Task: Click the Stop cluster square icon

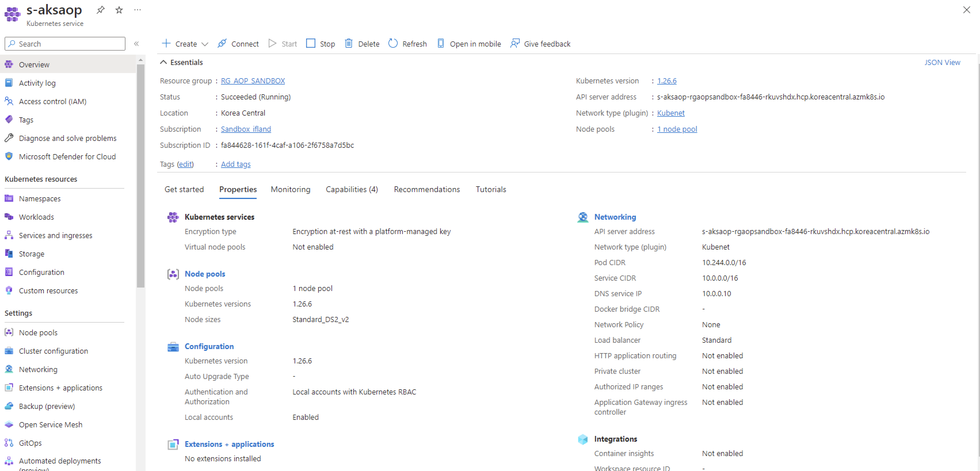Action: pos(311,43)
